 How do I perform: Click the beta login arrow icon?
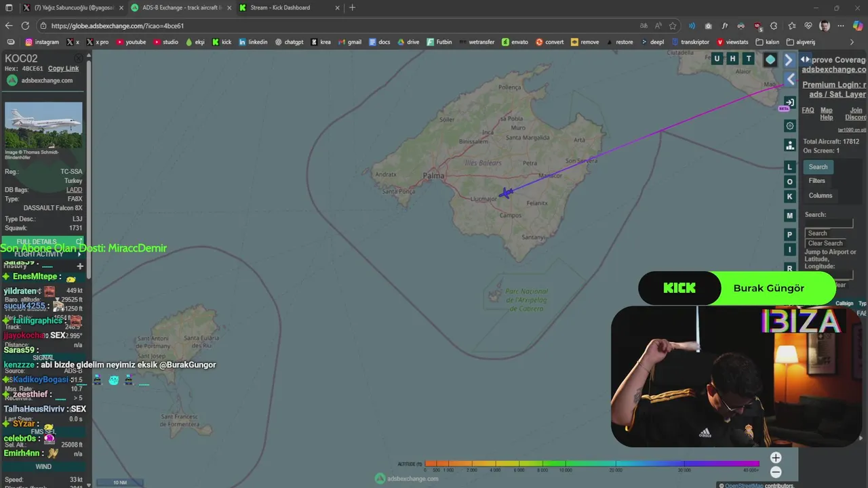tap(789, 102)
